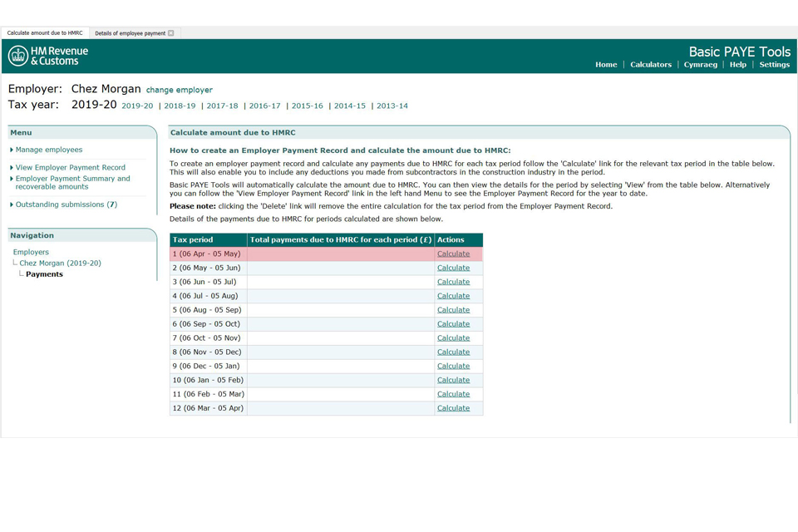The image size is (798, 532).
Task: Select tax year 2015-16 link
Action: (x=308, y=106)
